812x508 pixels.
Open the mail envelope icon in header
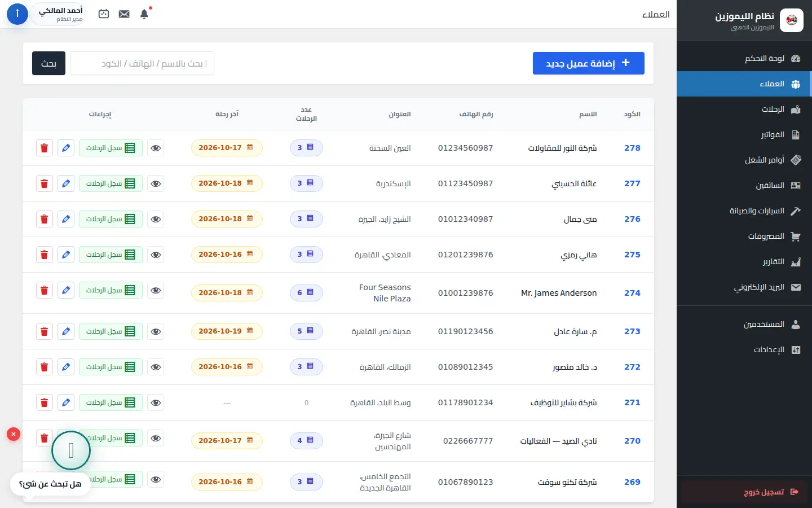click(124, 14)
